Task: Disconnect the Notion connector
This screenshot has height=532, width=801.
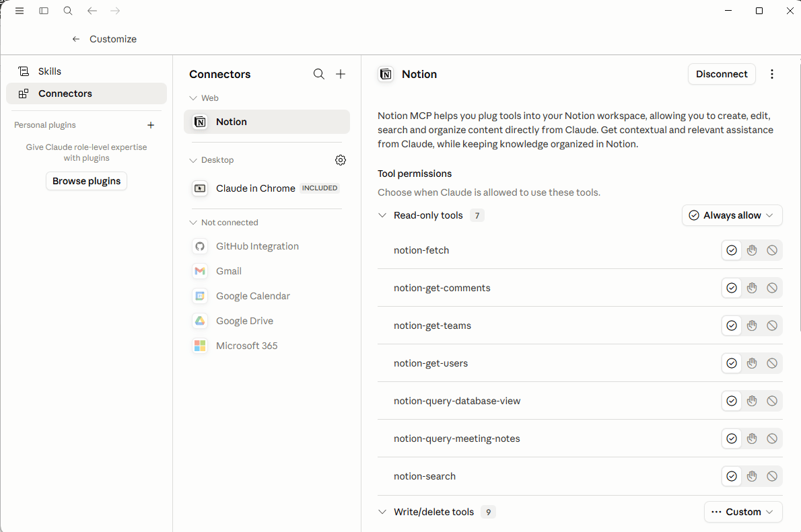Action: (722, 74)
